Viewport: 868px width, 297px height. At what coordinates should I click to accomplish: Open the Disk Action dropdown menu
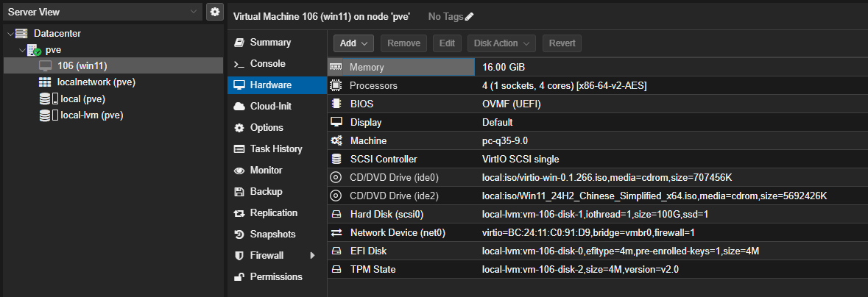(501, 43)
